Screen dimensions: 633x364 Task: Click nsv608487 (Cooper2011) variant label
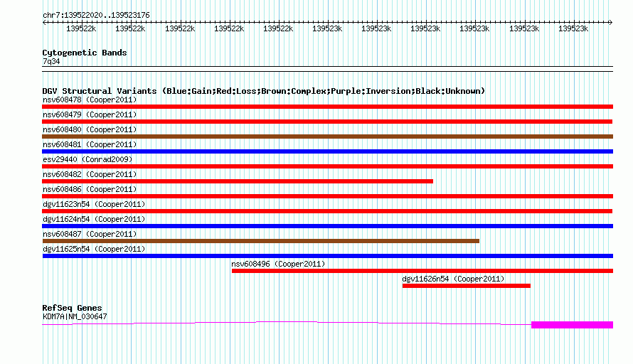click(x=90, y=234)
